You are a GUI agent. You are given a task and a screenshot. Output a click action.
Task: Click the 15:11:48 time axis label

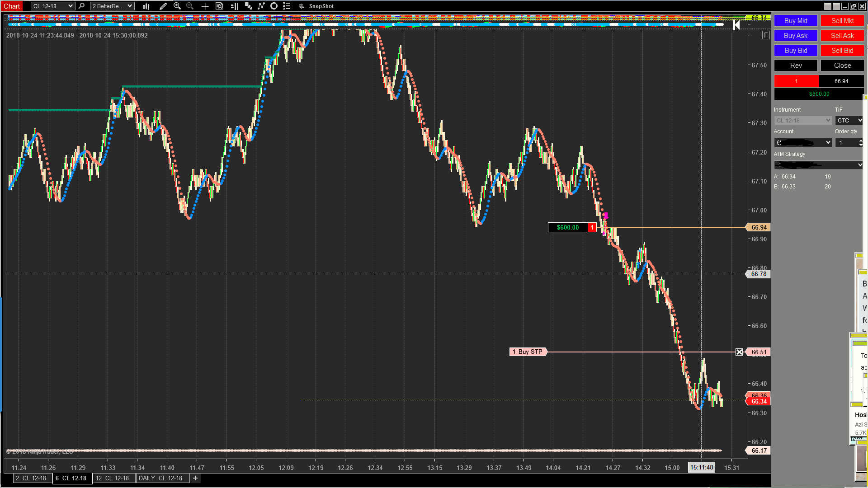coord(702,468)
